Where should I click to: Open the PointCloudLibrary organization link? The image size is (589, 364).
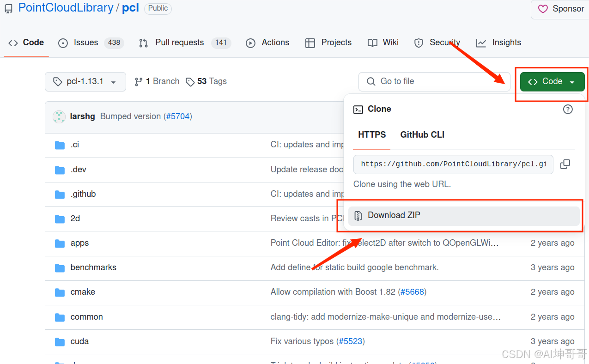tap(66, 8)
